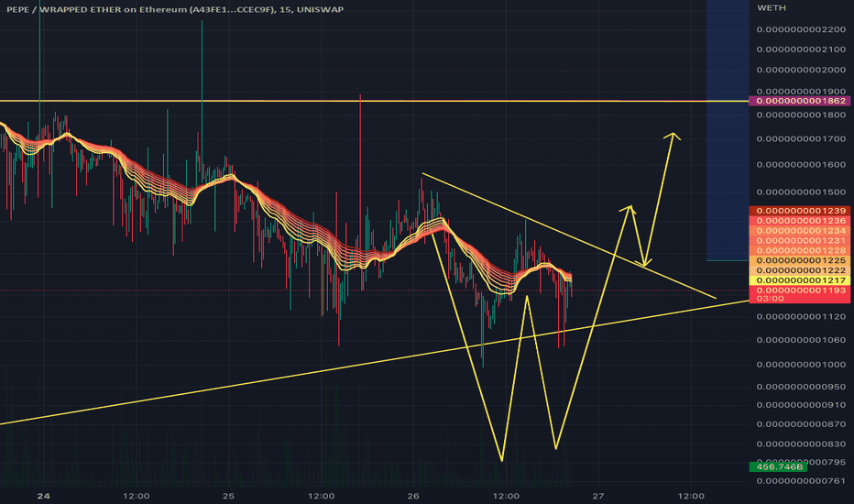Select the 0.0000000002200 price axis label

coord(801,29)
